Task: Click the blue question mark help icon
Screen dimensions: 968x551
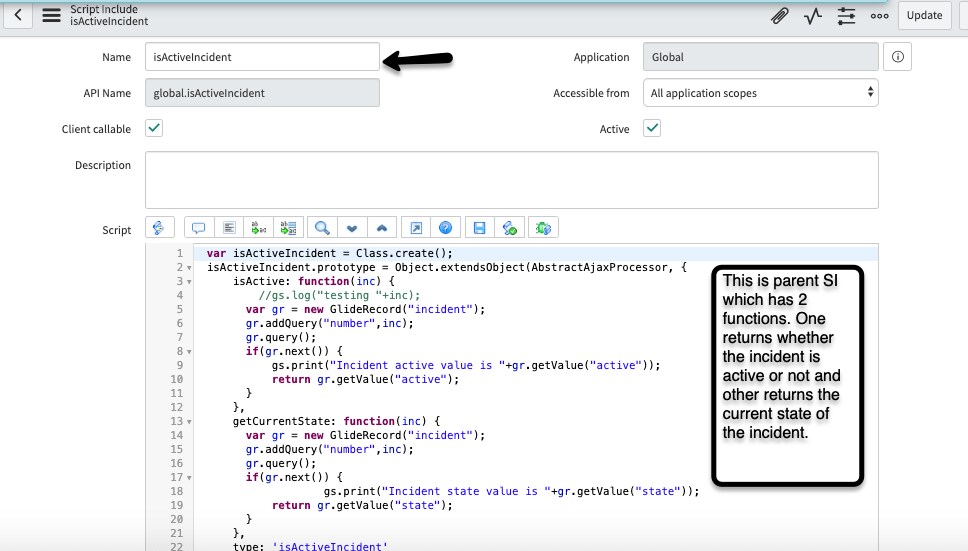Action: pyautogui.click(x=446, y=228)
